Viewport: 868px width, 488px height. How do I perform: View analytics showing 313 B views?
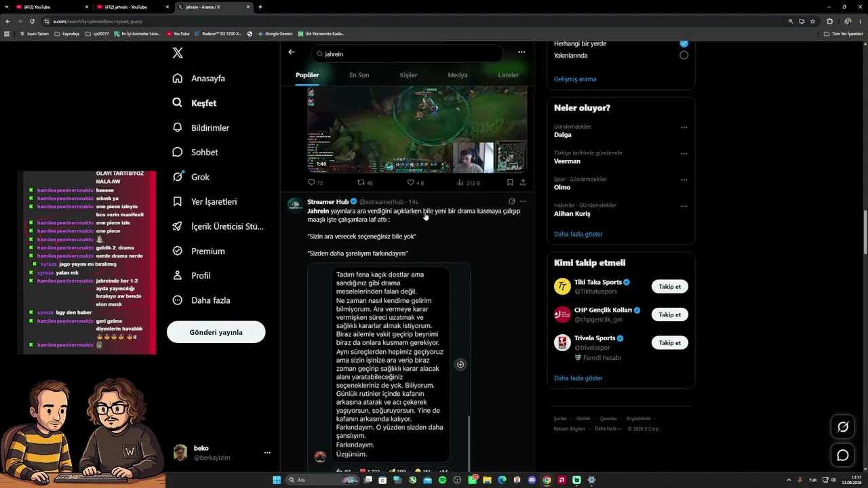pos(468,182)
